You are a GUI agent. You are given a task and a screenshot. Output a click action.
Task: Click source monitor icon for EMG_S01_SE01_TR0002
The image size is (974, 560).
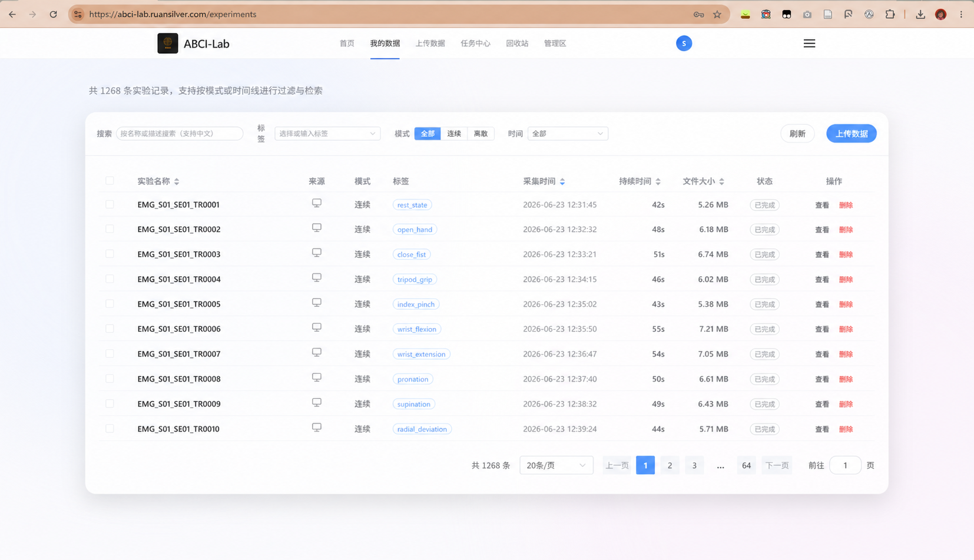coord(317,228)
